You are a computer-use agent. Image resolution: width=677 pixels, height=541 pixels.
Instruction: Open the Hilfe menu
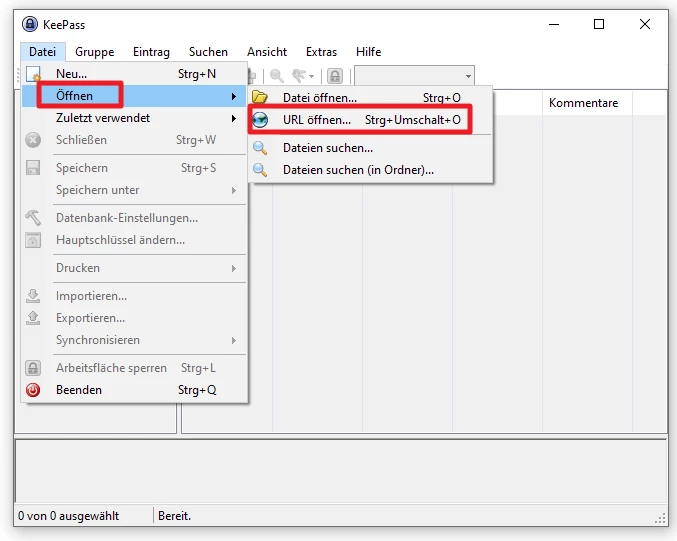pyautogui.click(x=368, y=52)
